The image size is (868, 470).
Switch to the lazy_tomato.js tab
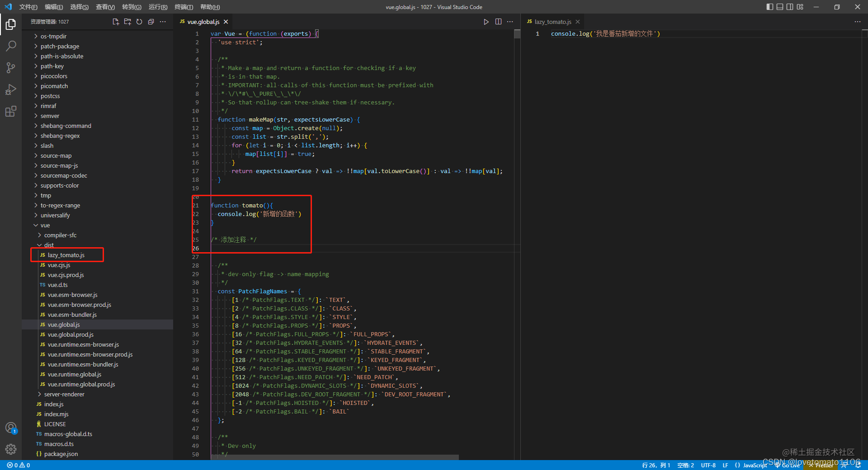(x=552, y=22)
